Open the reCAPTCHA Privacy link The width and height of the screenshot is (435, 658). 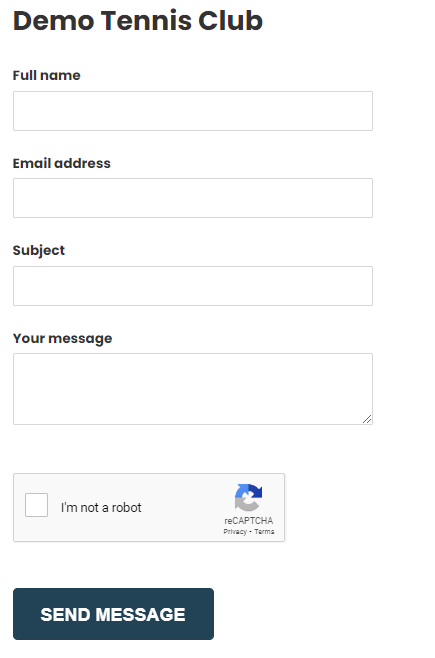[235, 532]
